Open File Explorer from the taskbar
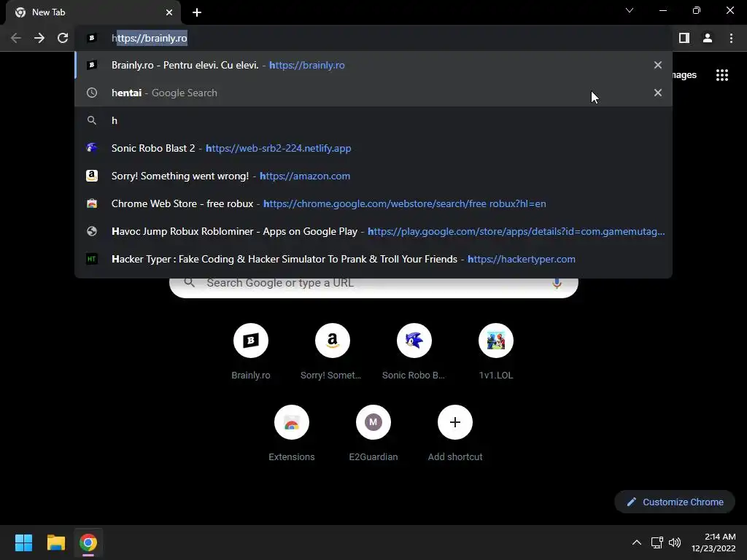 point(55,542)
